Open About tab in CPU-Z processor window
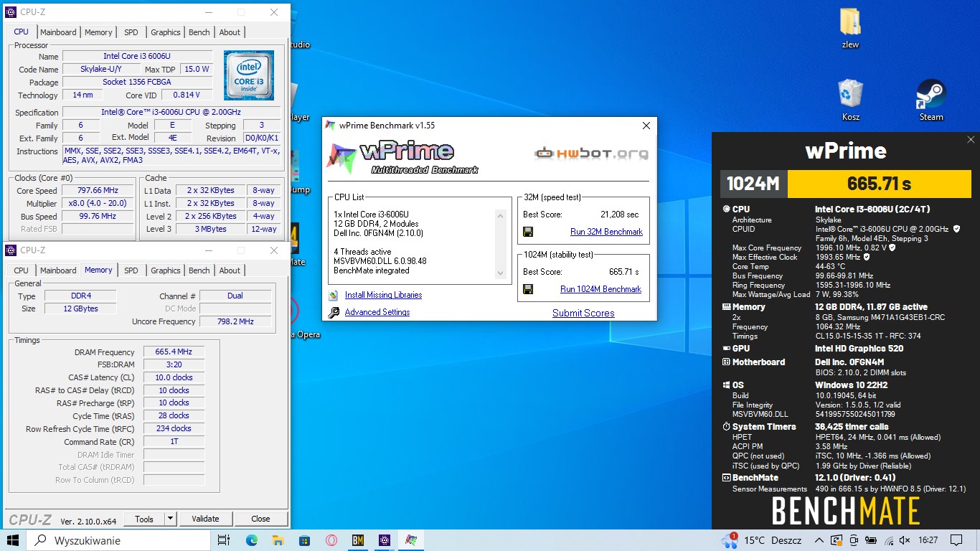The image size is (980, 551). point(230,32)
